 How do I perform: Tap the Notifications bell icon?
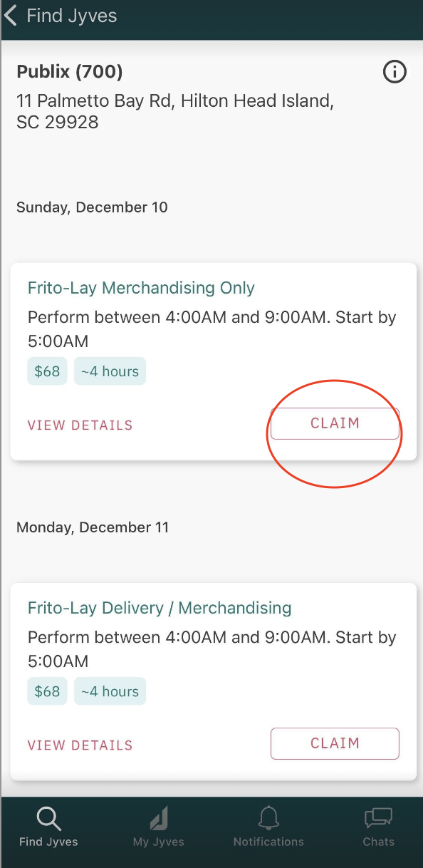coord(268,818)
